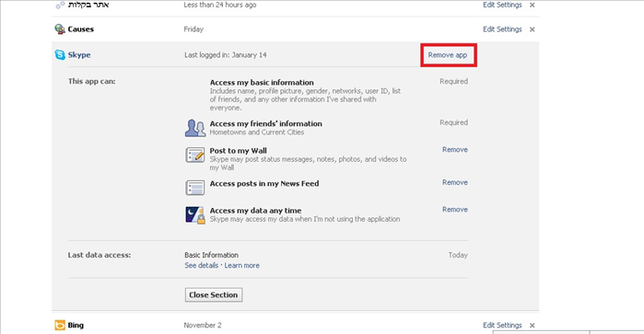Open Edit Settings for Bing
Viewport: 644px width, 334px height.
click(x=502, y=325)
